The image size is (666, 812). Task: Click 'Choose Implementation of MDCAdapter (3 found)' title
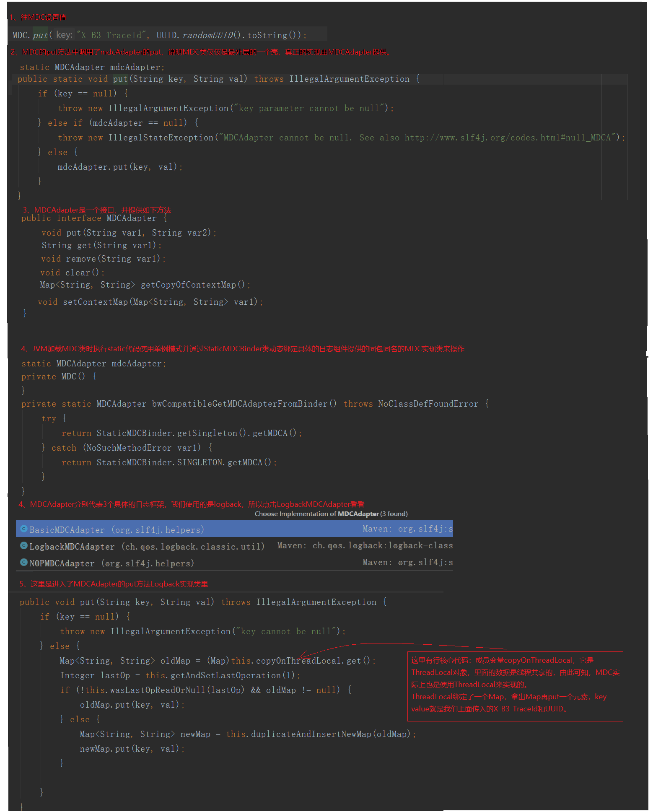[331, 514]
